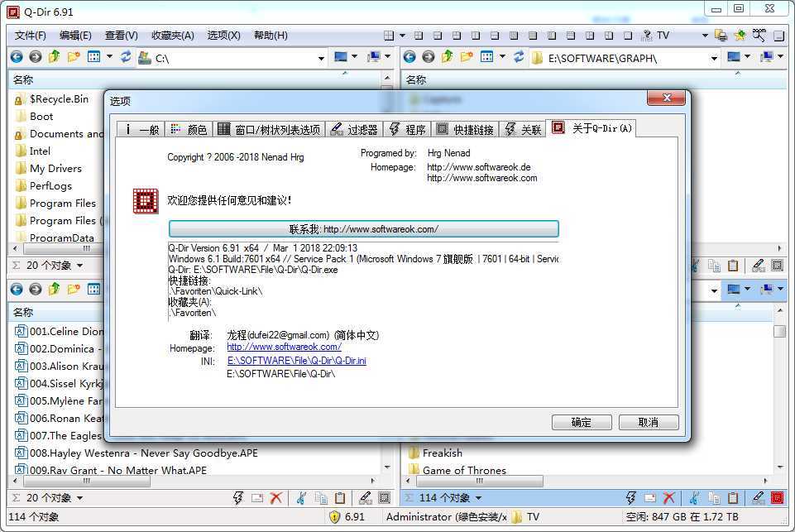Click lightning run icon in bottom-right pane

[x=631, y=498]
